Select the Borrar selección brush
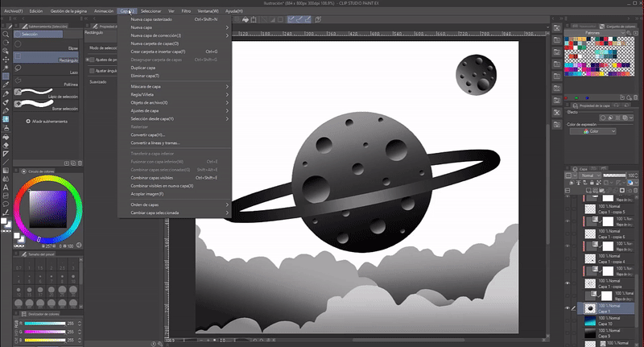This screenshot has width=644, height=347. tap(44, 105)
